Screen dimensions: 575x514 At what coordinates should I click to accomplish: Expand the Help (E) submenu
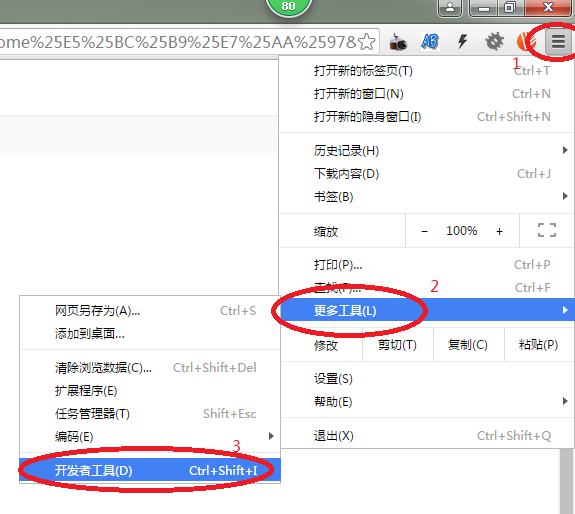click(427, 402)
